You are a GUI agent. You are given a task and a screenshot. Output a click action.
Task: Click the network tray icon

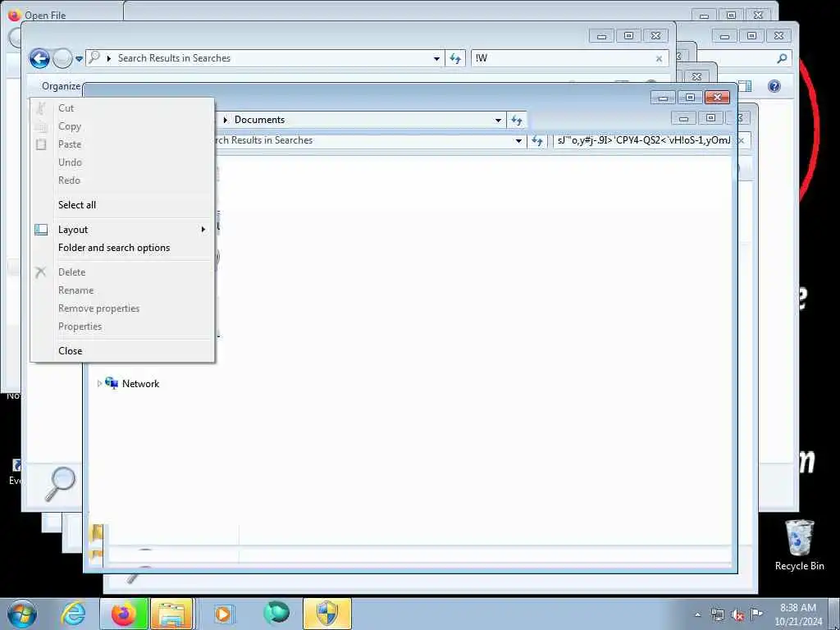coord(717,615)
